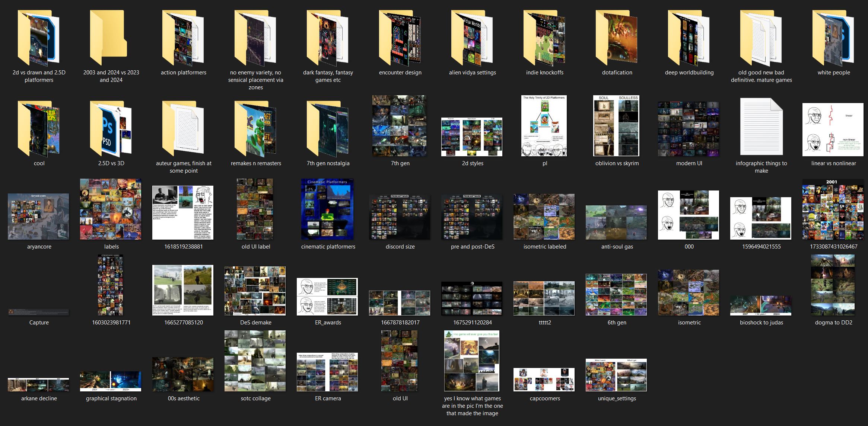Select the '000' image thumbnail

pos(689,215)
